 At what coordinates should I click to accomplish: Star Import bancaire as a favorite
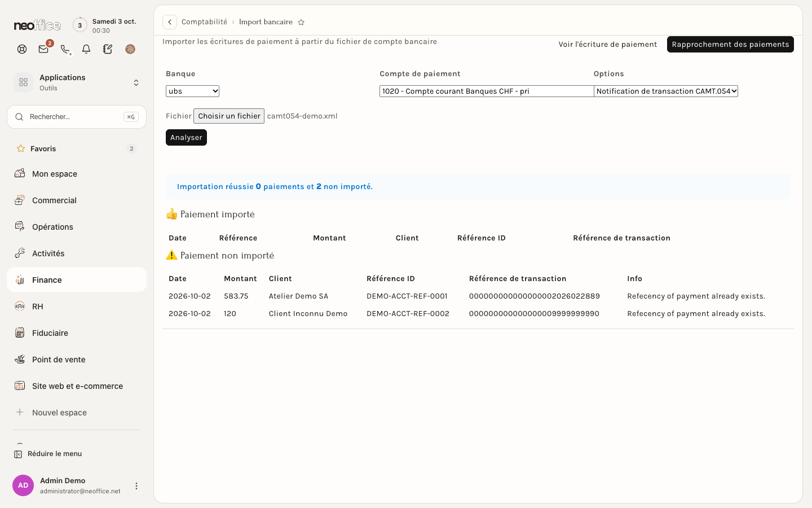301,23
